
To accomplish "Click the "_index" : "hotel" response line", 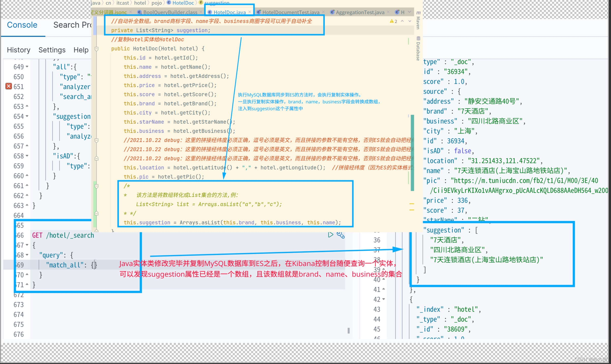I will tap(449, 309).
